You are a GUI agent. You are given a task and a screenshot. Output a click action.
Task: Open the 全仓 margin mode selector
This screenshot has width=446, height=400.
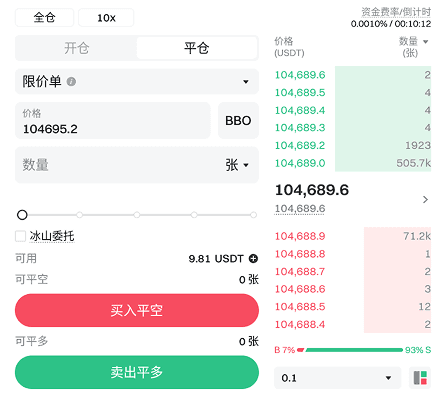coord(44,18)
